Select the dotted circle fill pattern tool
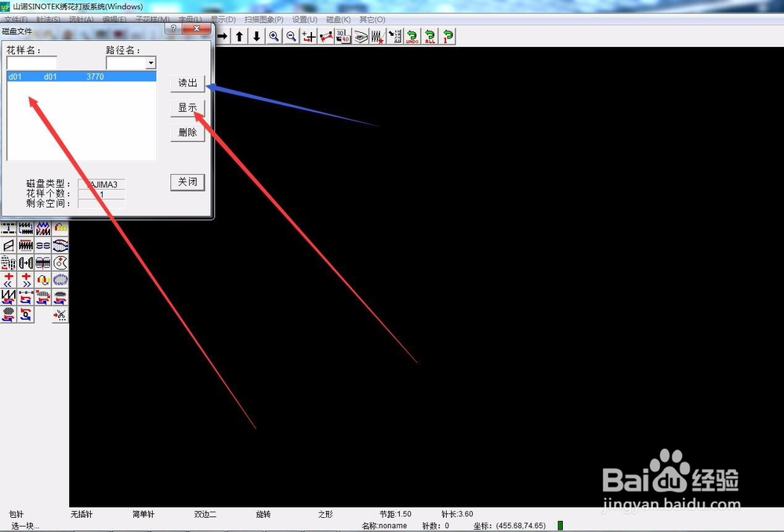Image resolution: width=784 pixels, height=532 pixels. [9, 262]
